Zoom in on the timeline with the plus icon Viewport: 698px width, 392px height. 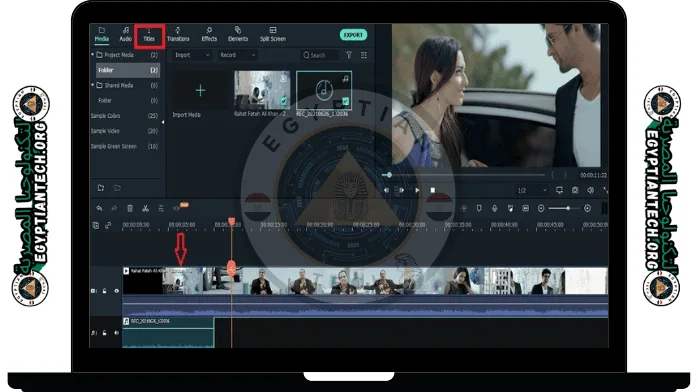(588, 208)
